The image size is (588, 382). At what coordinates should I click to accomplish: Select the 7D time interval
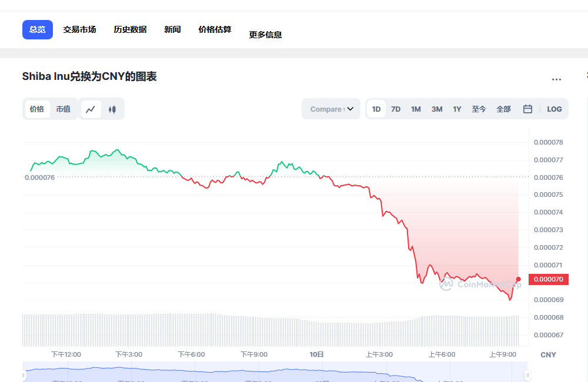tap(396, 109)
